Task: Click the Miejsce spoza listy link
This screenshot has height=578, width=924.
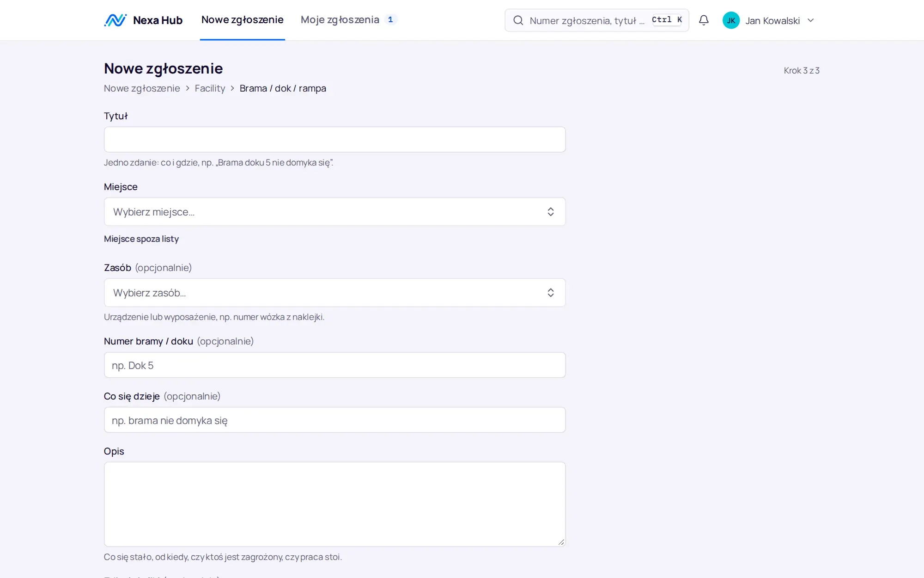Action: point(141,239)
